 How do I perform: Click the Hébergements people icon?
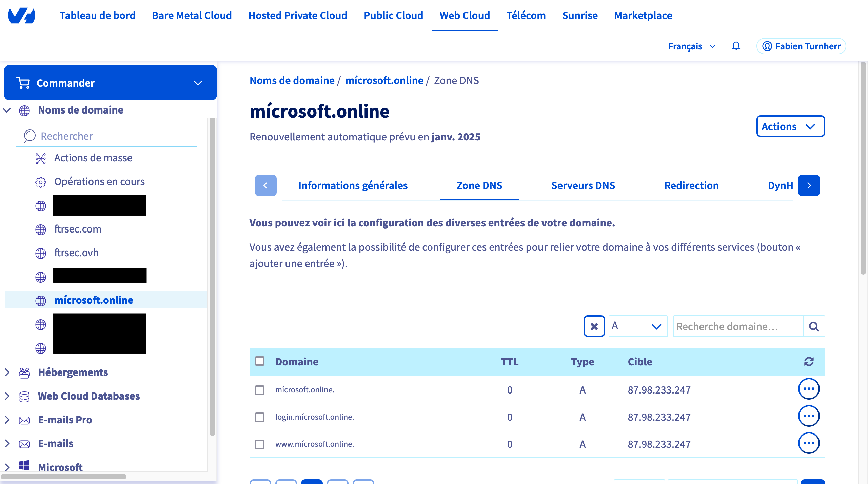pos(24,373)
